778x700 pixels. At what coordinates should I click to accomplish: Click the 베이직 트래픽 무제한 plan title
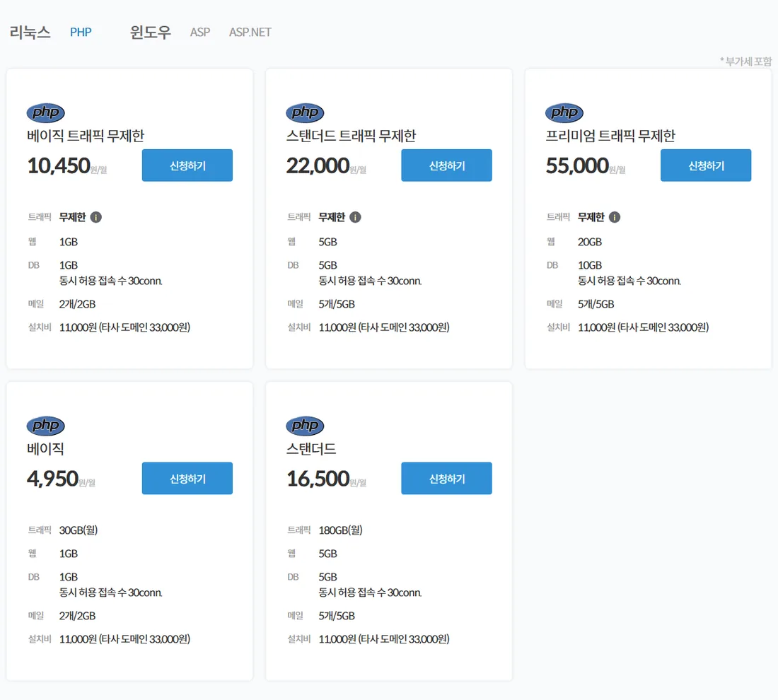[x=86, y=136]
